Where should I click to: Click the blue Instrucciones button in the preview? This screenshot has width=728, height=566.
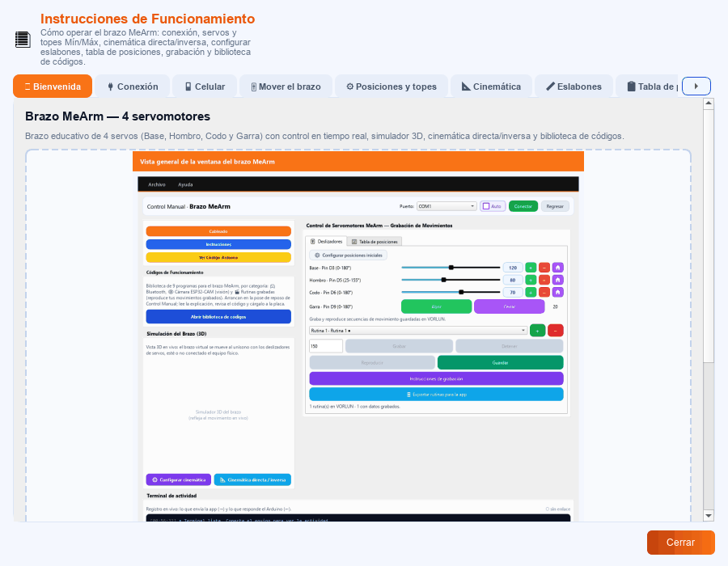pyautogui.click(x=218, y=244)
